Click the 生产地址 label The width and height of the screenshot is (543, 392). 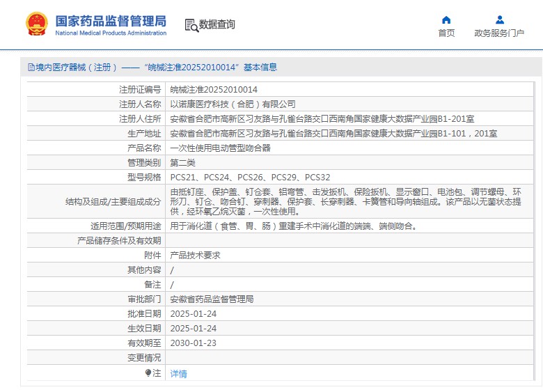[x=144, y=133]
